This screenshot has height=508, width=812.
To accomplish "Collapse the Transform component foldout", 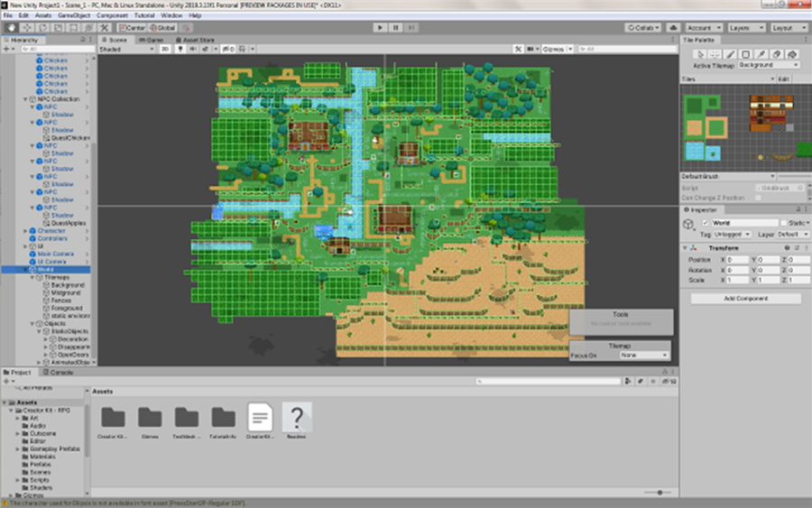I will (x=685, y=248).
